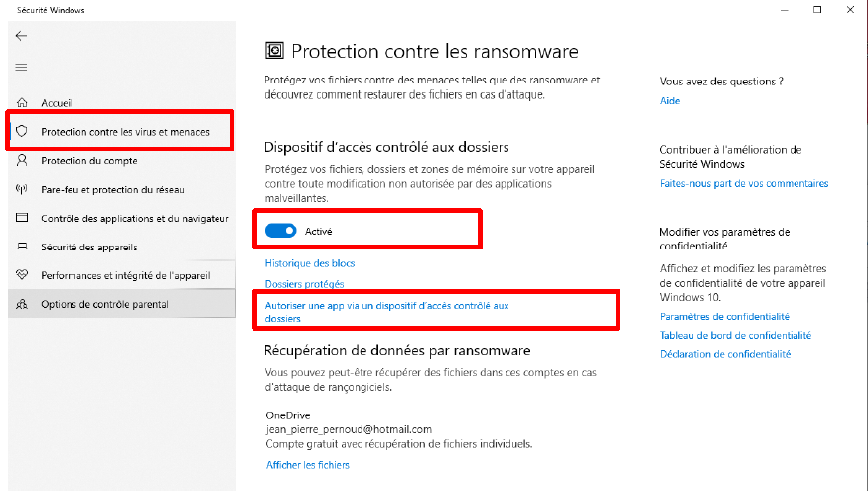The height and width of the screenshot is (498, 868).
Task: Open Dossiers protégés link
Action: [304, 284]
